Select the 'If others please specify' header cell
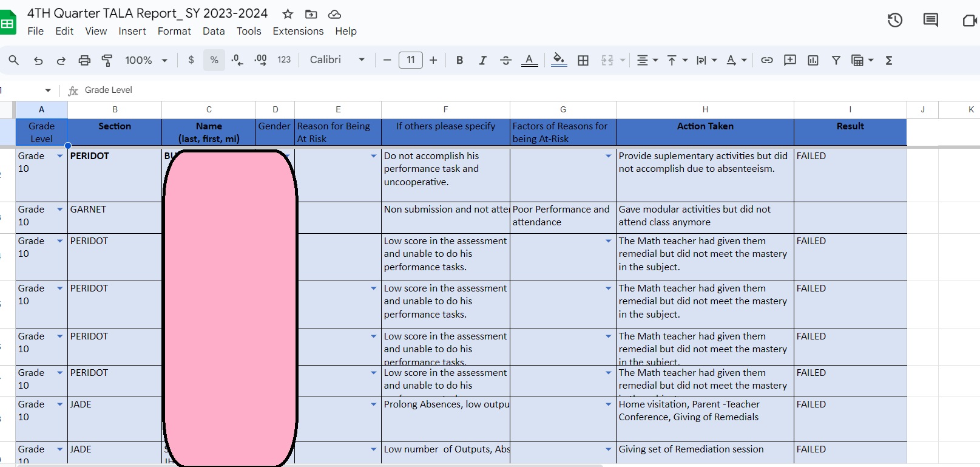The height and width of the screenshot is (467, 980). tap(445, 132)
